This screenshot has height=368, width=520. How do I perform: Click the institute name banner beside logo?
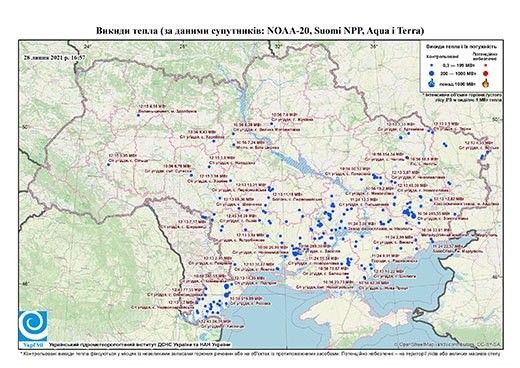[x=140, y=344]
